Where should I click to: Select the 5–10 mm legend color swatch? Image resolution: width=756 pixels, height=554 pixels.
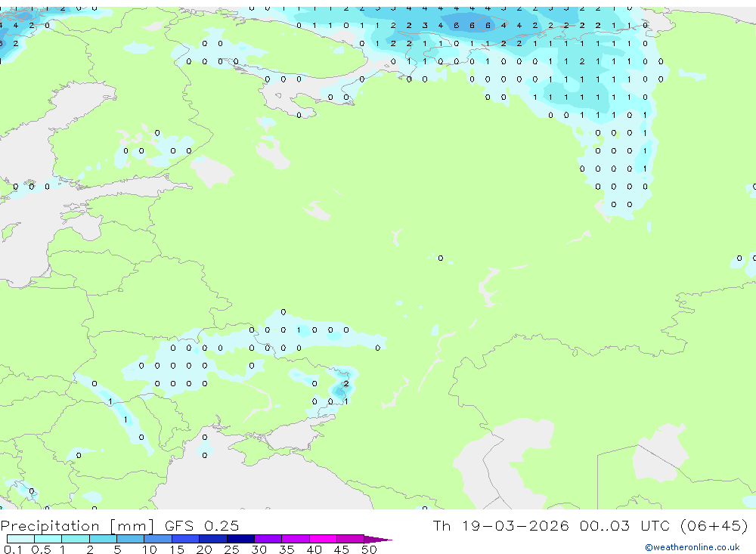tap(131, 539)
